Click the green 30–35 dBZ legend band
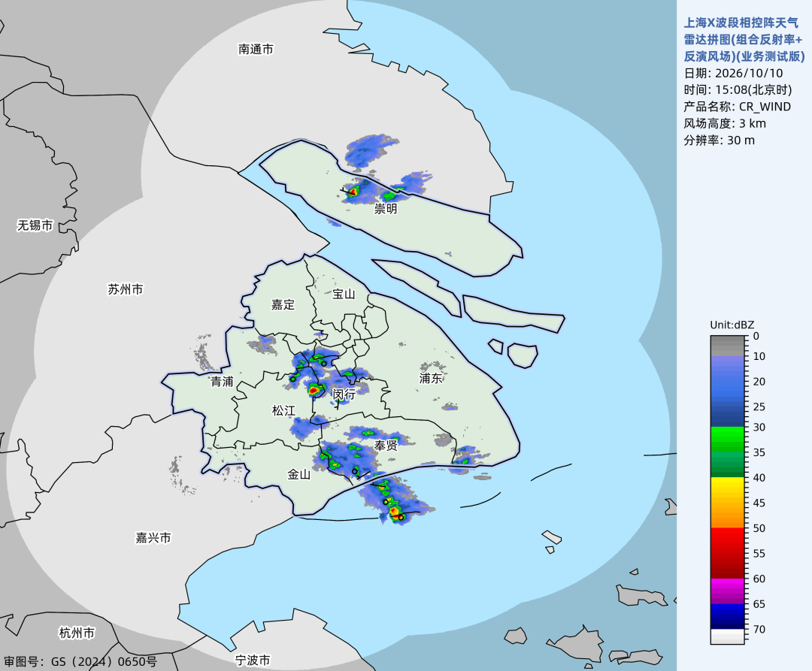 coord(727,440)
